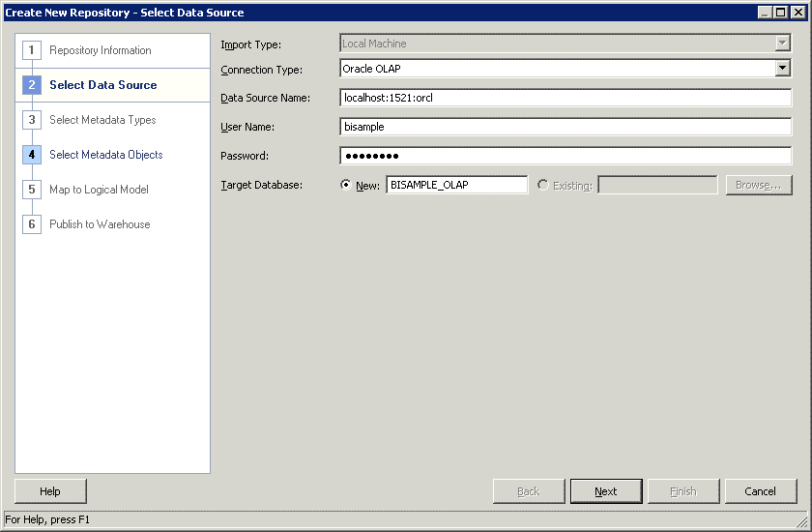Select the Existing target database radio button

click(542, 185)
